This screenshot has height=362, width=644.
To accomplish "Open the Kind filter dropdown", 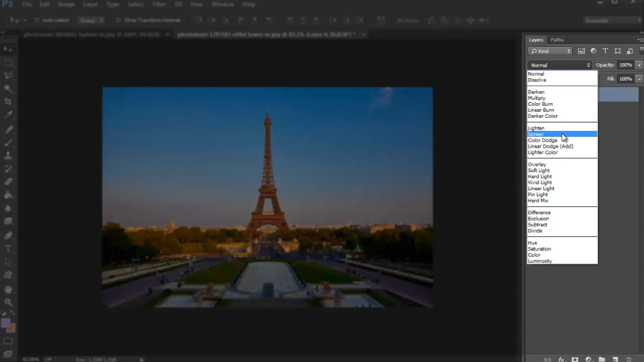I will pyautogui.click(x=549, y=51).
